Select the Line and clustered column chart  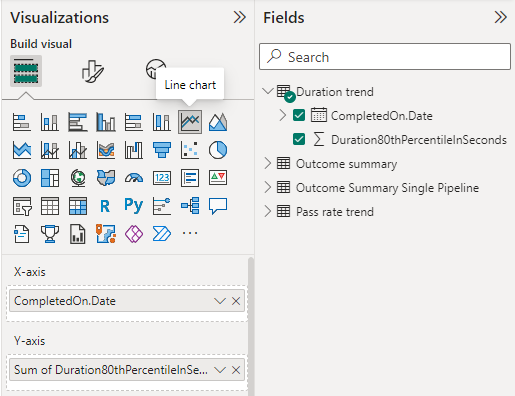pyautogui.click(x=78, y=150)
